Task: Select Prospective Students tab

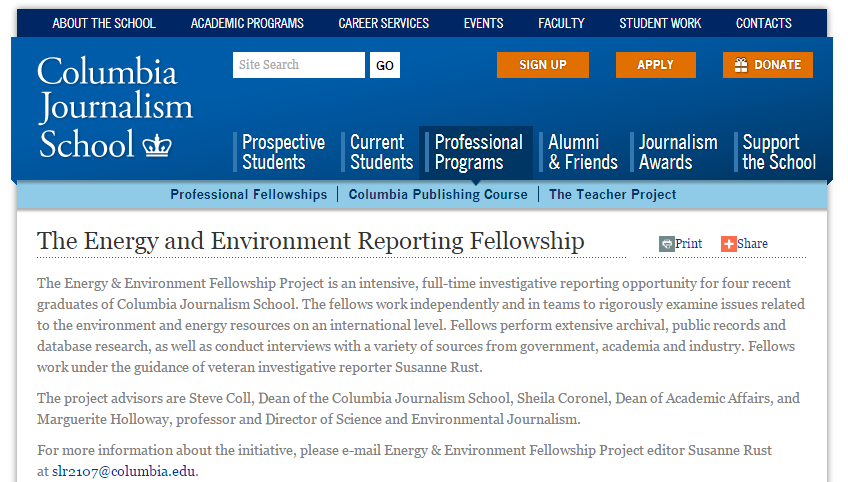Action: coord(283,152)
